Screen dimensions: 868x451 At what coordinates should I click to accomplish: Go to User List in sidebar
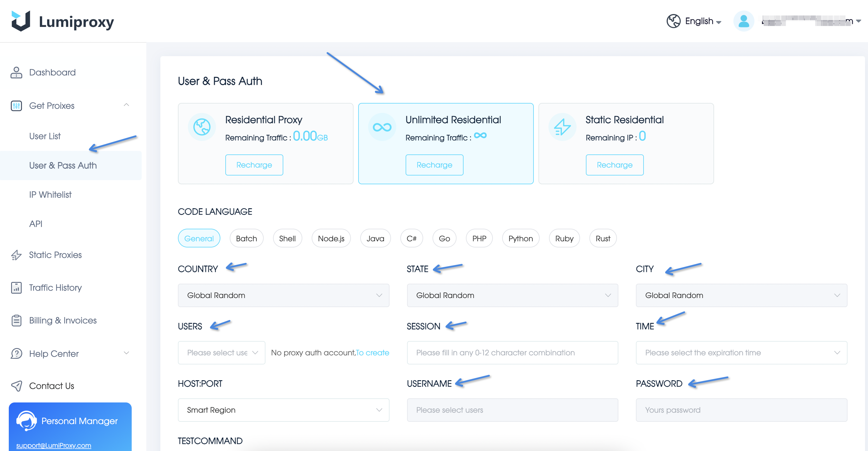pos(45,136)
